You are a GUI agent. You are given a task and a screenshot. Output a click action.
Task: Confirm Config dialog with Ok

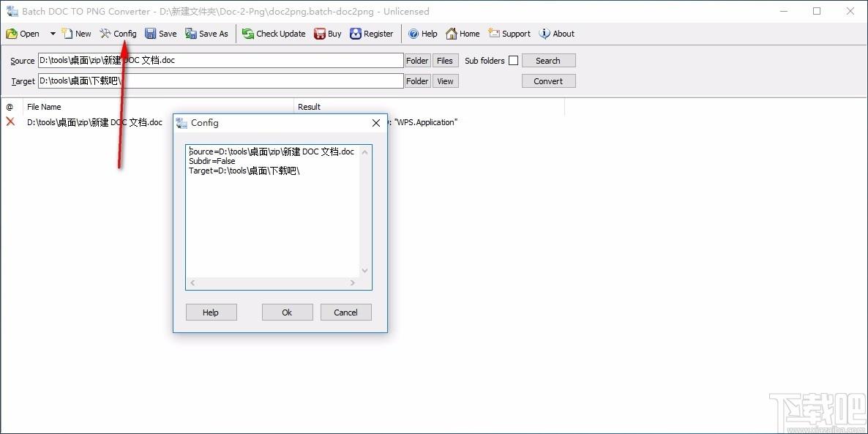click(287, 313)
